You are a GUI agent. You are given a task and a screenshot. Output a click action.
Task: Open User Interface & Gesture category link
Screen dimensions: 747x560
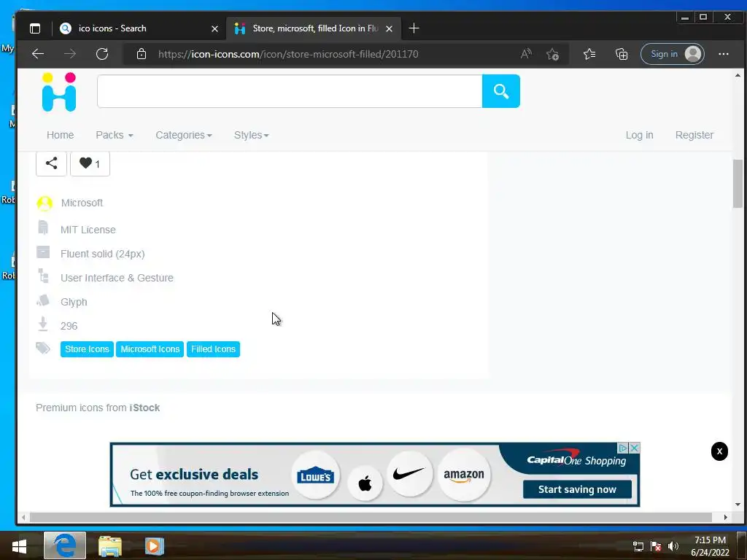(x=117, y=278)
